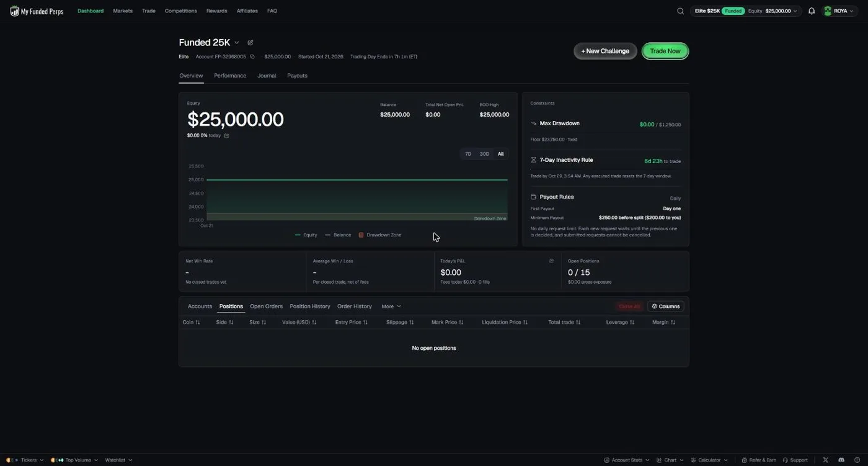Expand the More dropdown in positions tabs
Screen dimensions: 868x466
391,307
